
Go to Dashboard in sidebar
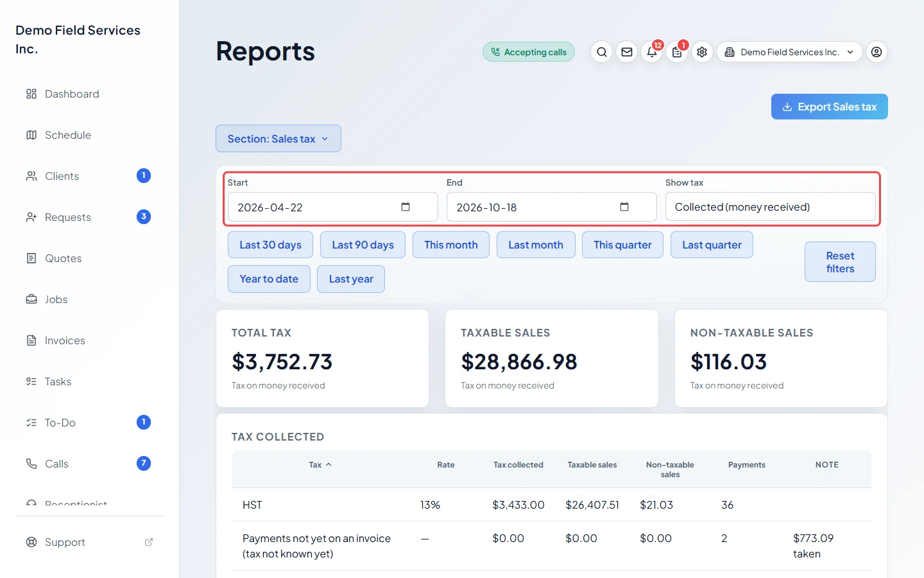point(89,94)
